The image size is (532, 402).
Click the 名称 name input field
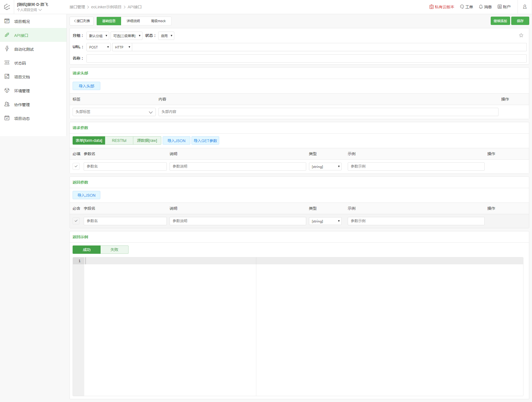pyautogui.click(x=306, y=58)
